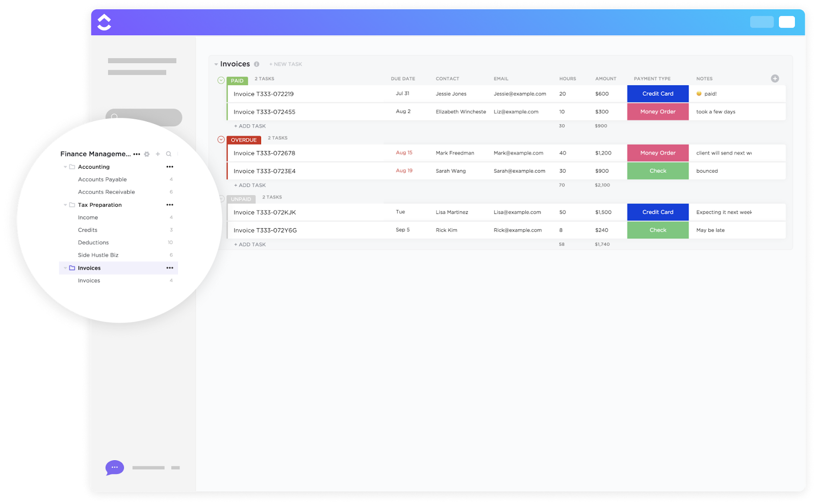Open the Finance Management workspace settings gear

146,153
